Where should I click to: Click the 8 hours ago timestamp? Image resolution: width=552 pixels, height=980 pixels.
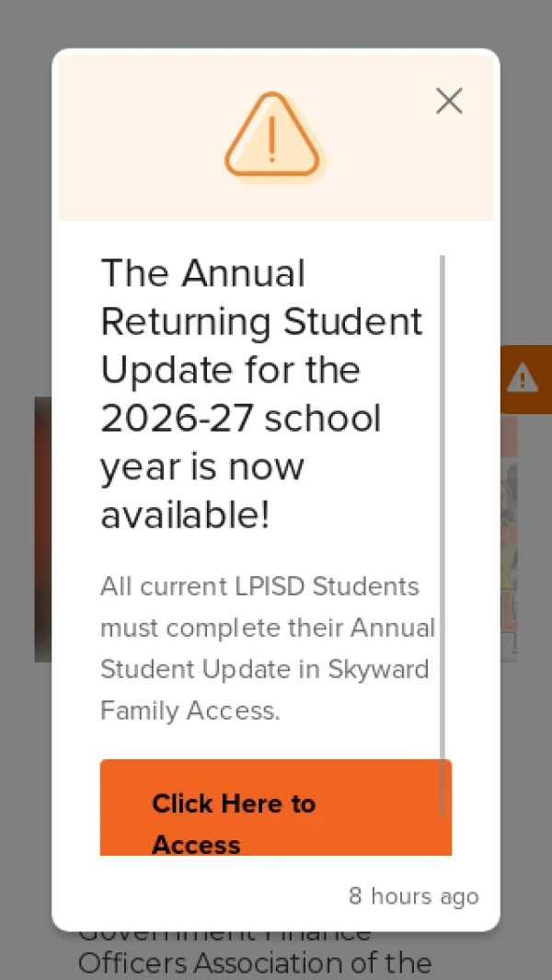(414, 895)
